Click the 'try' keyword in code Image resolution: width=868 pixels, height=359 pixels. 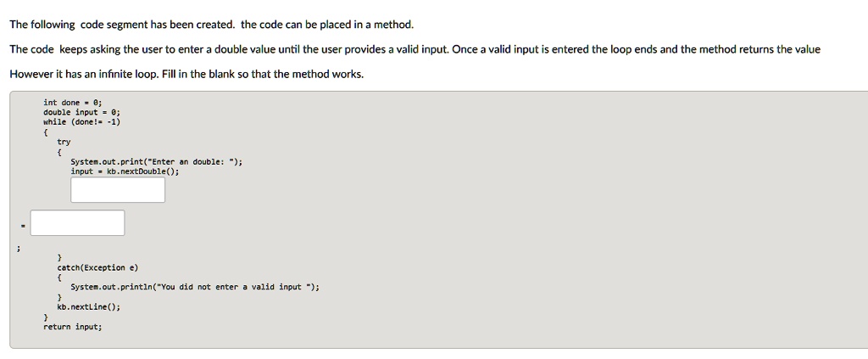[x=64, y=142]
